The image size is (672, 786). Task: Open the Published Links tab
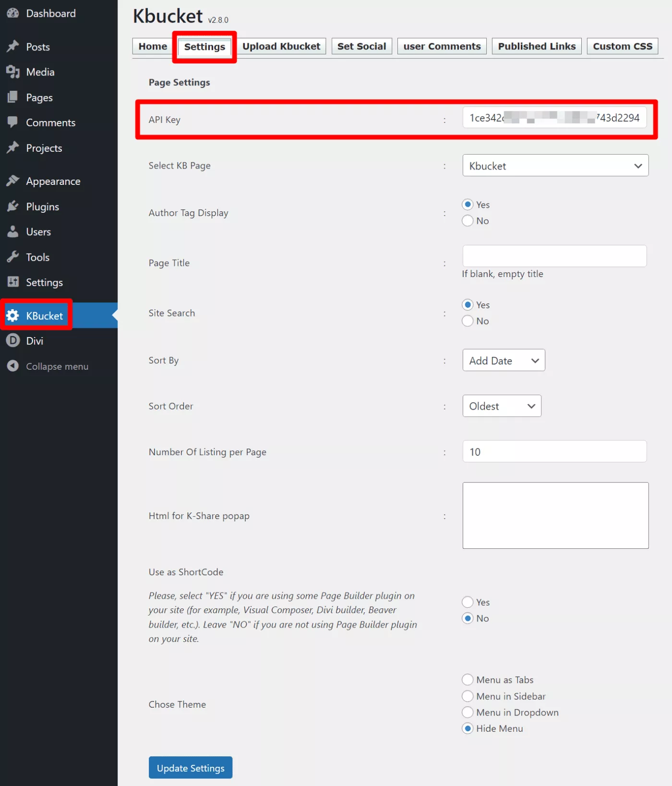(537, 47)
